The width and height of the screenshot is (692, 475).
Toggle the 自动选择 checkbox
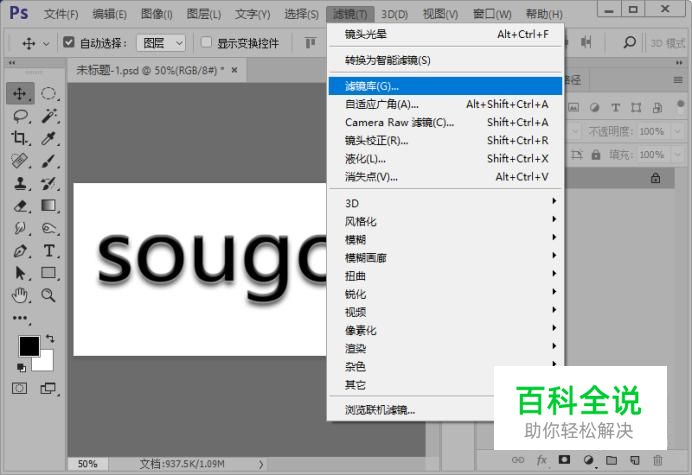(x=69, y=42)
